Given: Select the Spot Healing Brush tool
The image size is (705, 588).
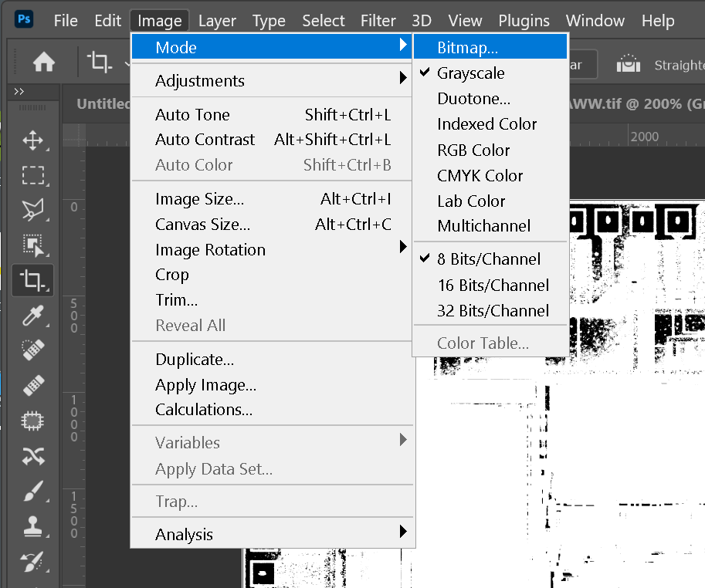Looking at the screenshot, I should point(33,350).
